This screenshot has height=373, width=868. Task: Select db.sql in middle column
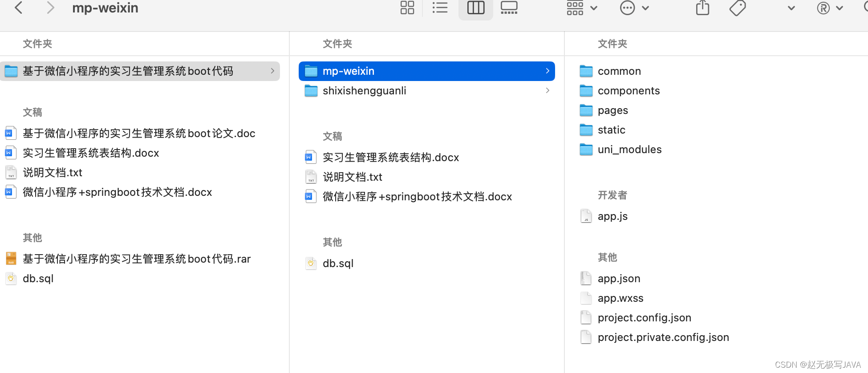click(338, 264)
